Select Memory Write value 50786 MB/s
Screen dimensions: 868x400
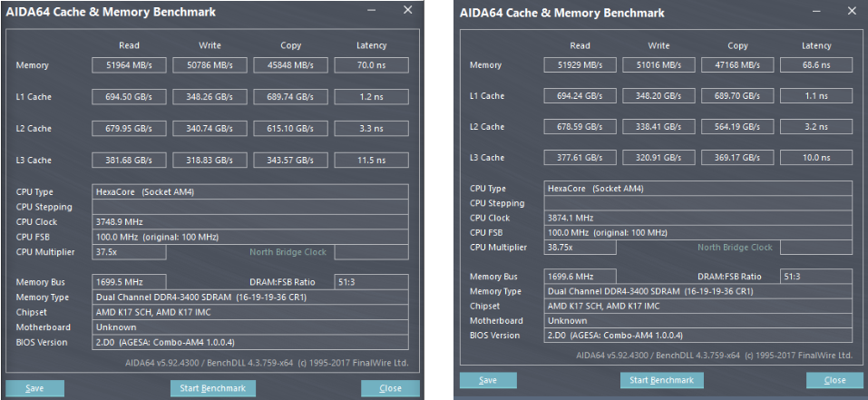pyautogui.click(x=210, y=65)
